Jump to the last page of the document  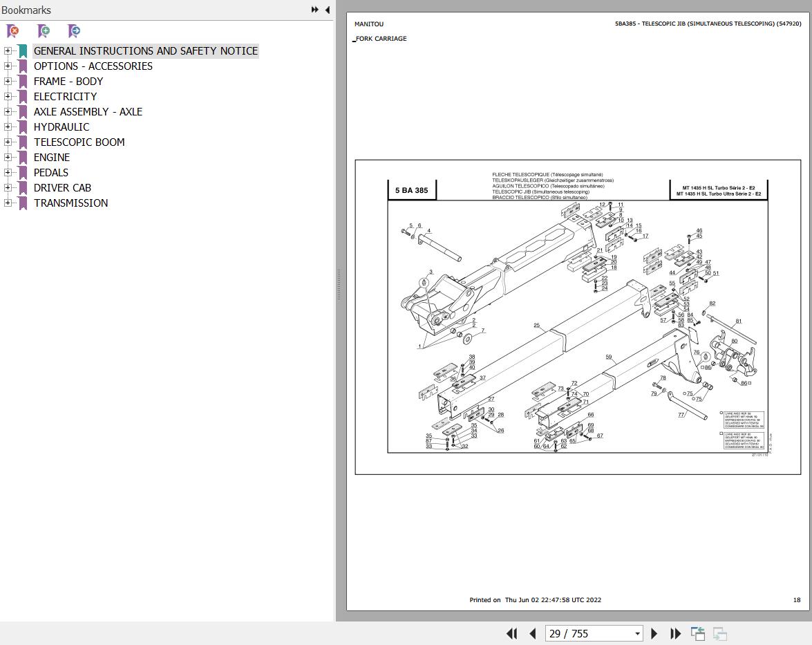[x=675, y=634]
